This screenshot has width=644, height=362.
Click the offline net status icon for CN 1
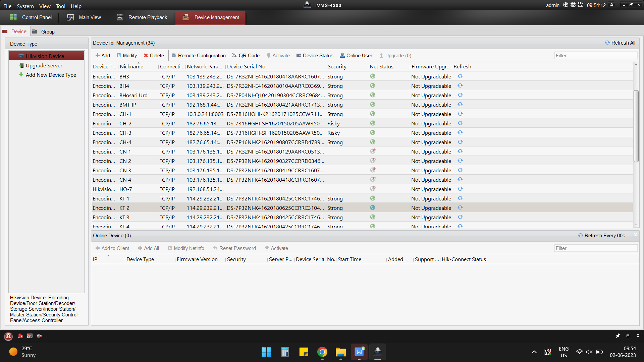tap(373, 152)
